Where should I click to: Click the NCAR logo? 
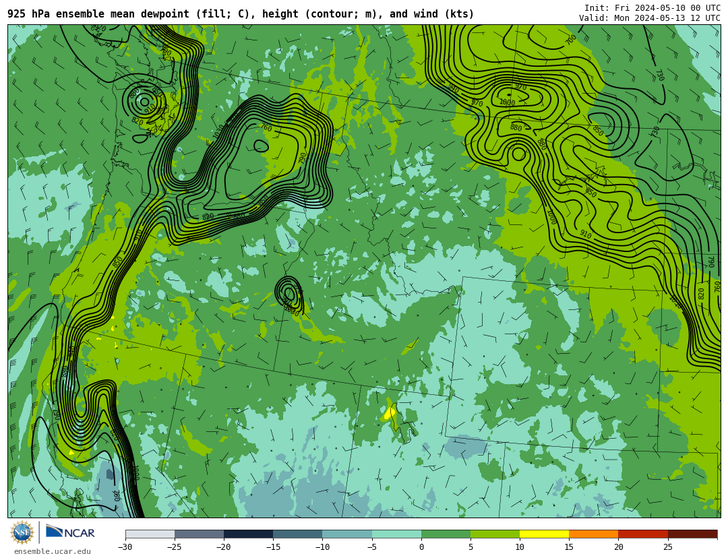tap(70, 532)
